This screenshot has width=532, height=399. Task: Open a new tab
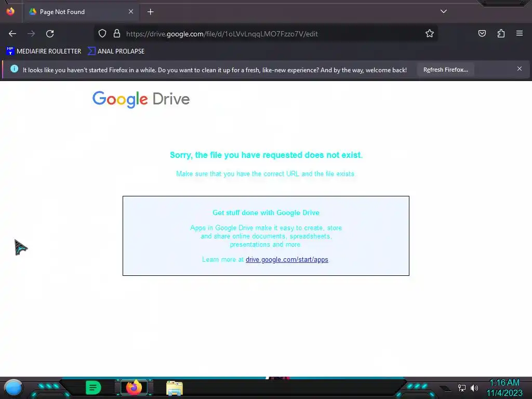coord(150,12)
